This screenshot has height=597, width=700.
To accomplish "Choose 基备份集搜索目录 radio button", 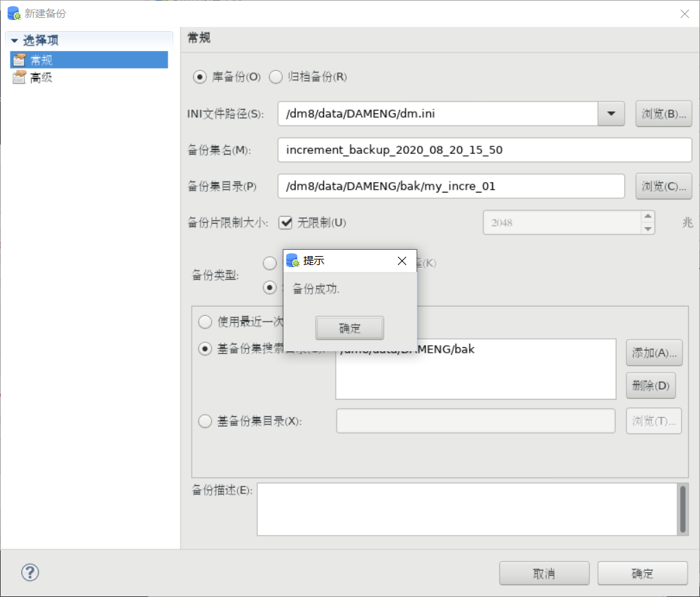I will [205, 349].
